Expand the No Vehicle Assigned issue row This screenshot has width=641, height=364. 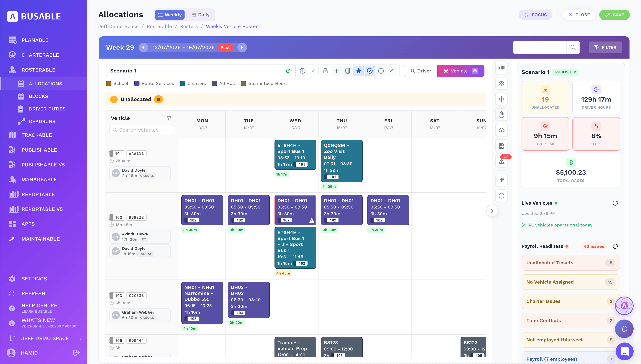click(571, 282)
